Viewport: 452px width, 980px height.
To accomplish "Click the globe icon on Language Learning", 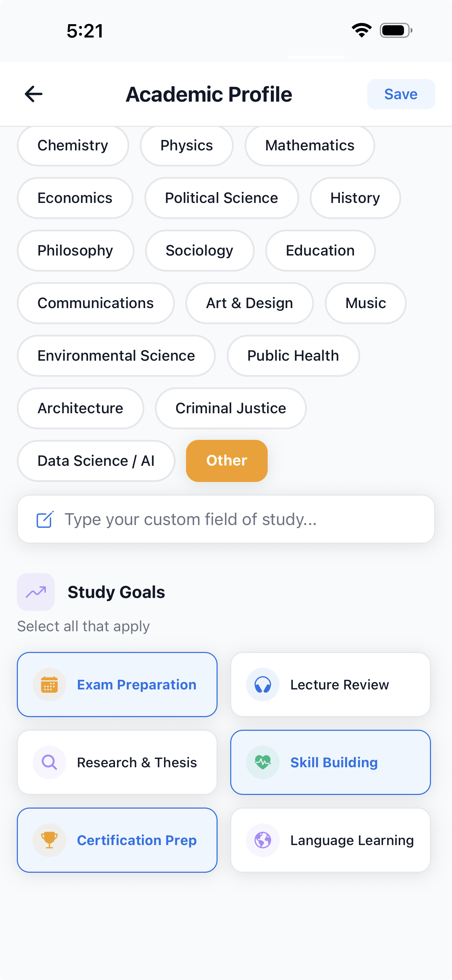I will 262,839.
